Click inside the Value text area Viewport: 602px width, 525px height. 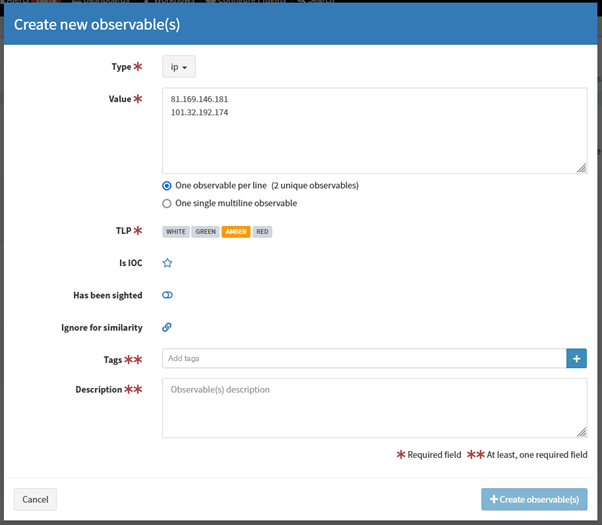(374, 131)
